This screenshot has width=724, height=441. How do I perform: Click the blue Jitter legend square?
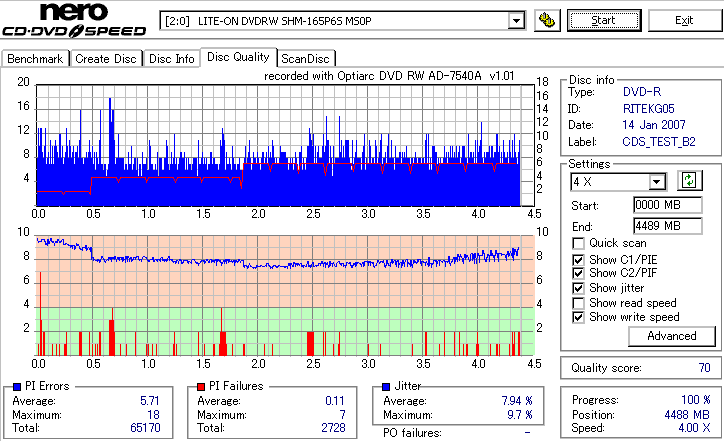click(x=386, y=387)
